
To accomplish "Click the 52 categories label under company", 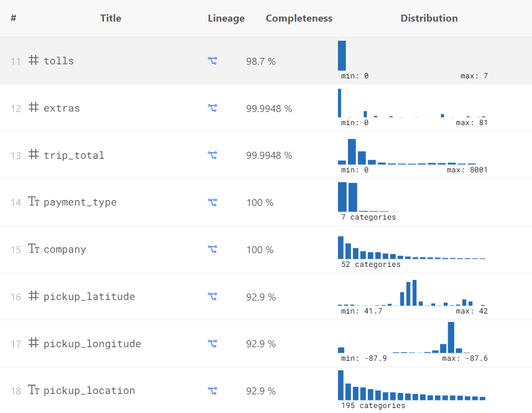I will (x=370, y=264).
